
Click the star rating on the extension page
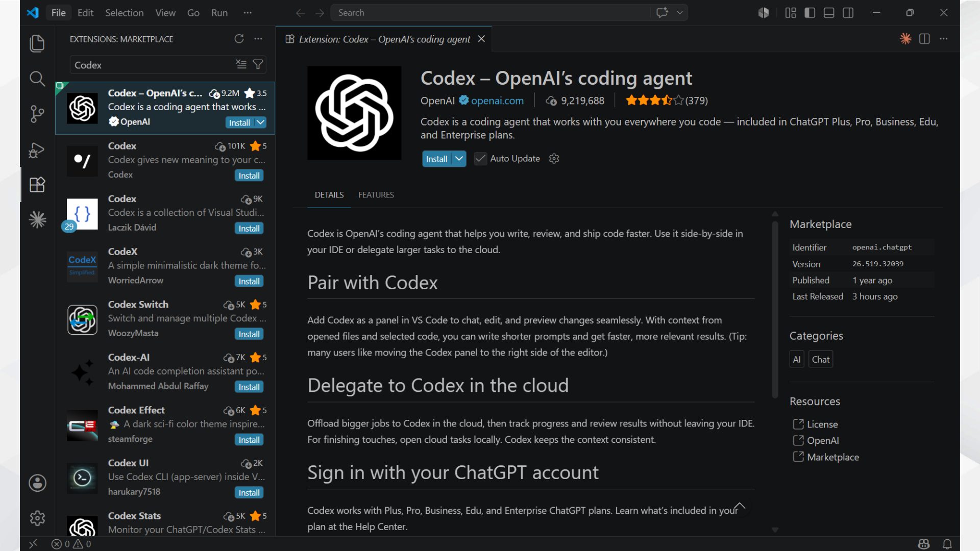667,101
